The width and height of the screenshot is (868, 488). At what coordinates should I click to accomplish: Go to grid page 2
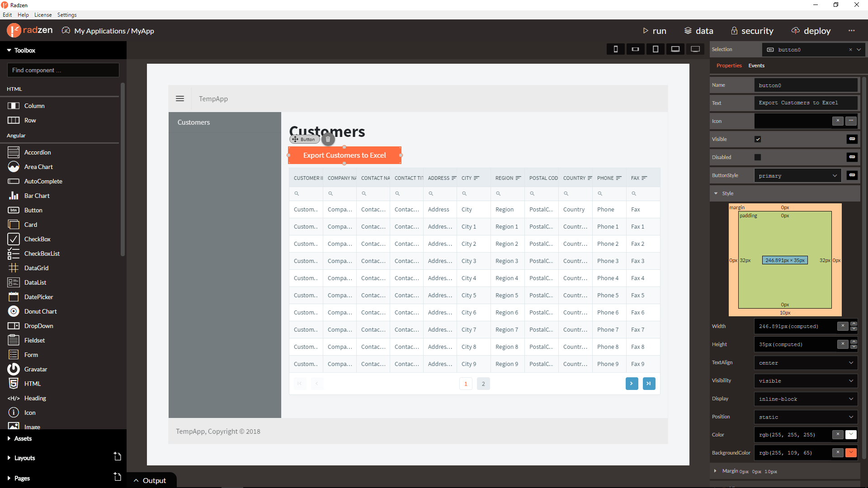click(x=483, y=384)
